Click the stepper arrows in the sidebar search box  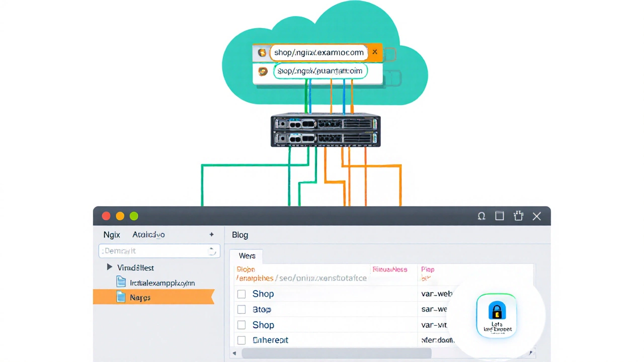tap(212, 251)
